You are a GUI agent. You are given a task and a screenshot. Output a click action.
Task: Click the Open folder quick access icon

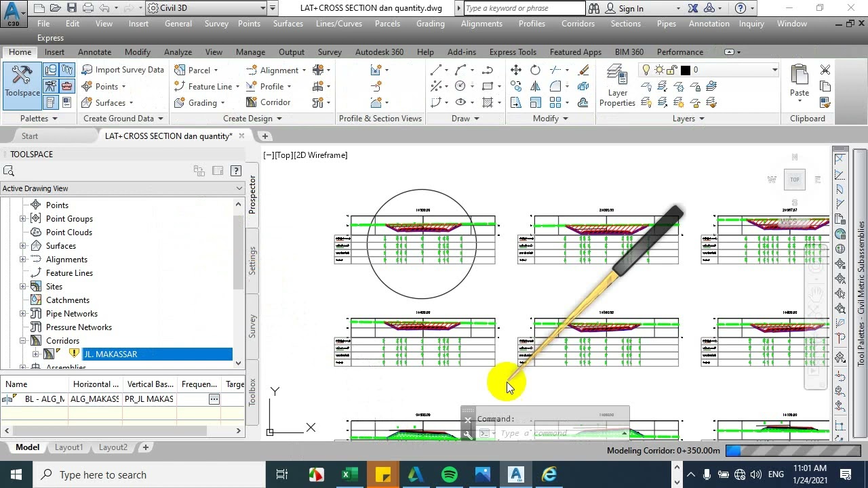click(x=55, y=8)
